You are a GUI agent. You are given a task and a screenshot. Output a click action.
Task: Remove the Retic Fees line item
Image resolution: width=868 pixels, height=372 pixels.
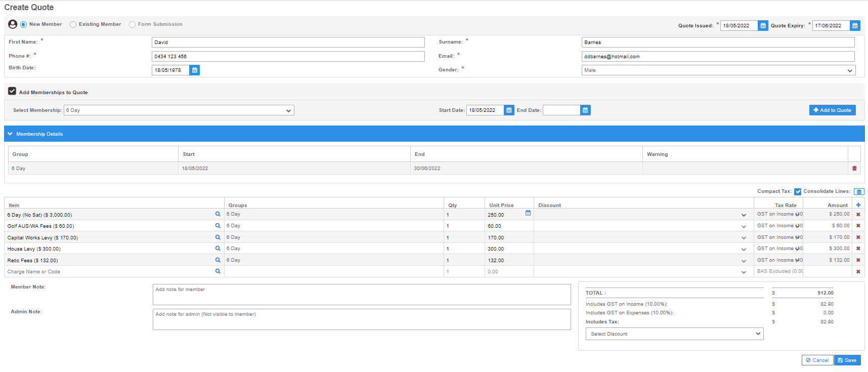858,260
